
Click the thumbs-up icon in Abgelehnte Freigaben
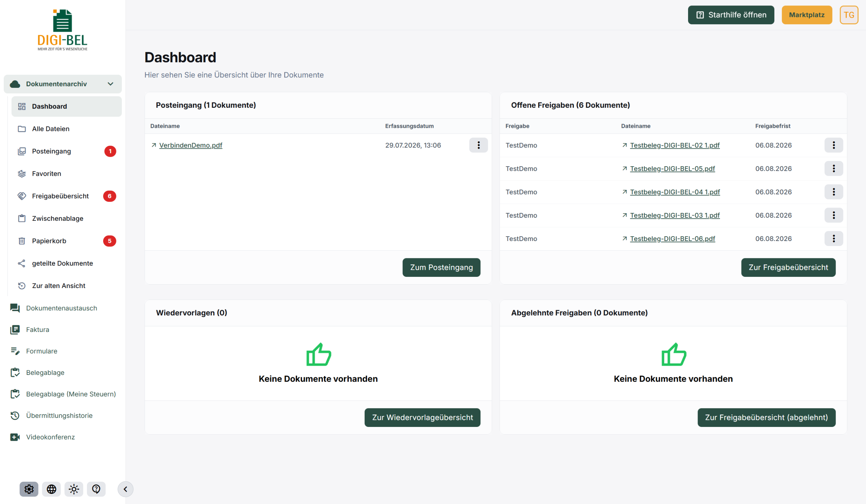674,354
